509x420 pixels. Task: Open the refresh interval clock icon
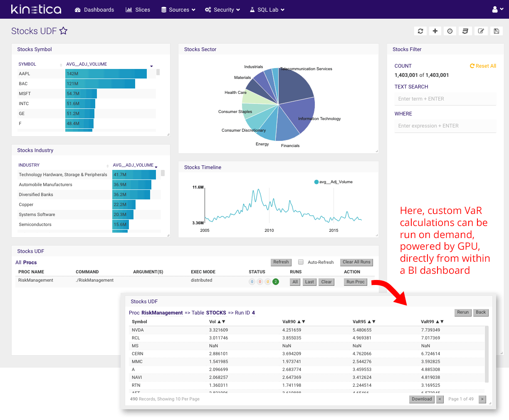[x=450, y=31]
